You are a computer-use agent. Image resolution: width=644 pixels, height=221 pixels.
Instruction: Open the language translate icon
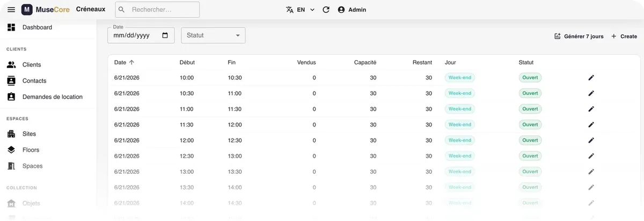290,10
